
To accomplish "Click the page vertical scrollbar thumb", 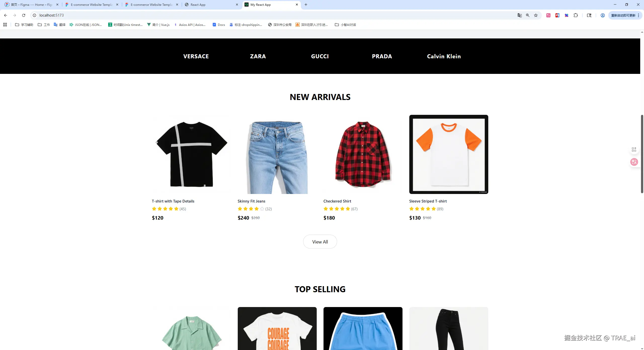I will tap(642, 154).
